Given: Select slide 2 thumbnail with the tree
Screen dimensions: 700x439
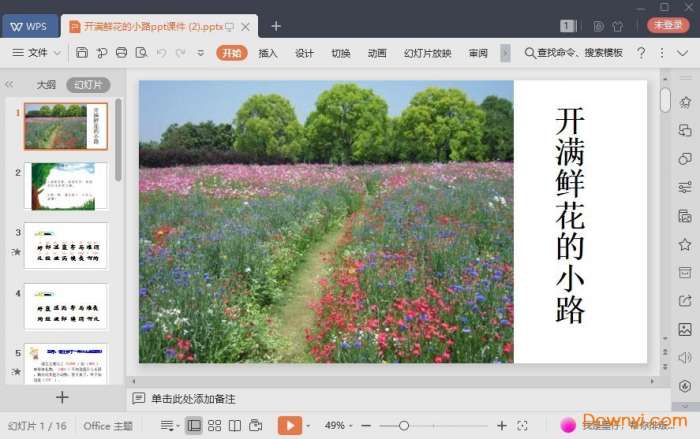Looking at the screenshot, I should coord(66,185).
